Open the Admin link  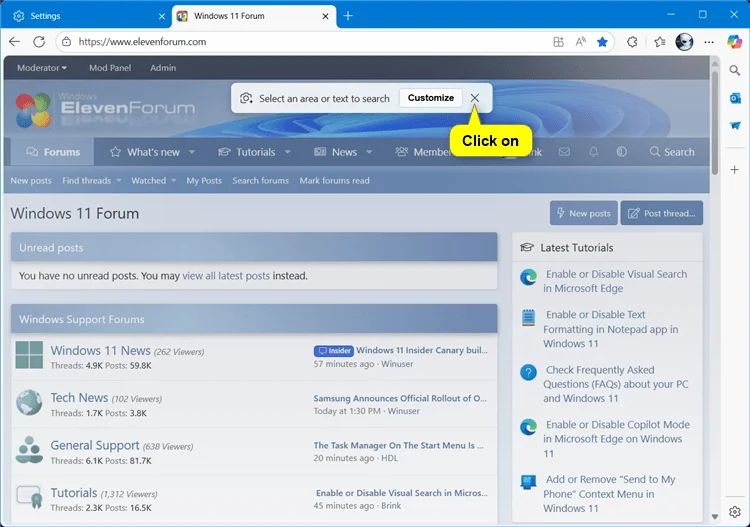pos(163,68)
